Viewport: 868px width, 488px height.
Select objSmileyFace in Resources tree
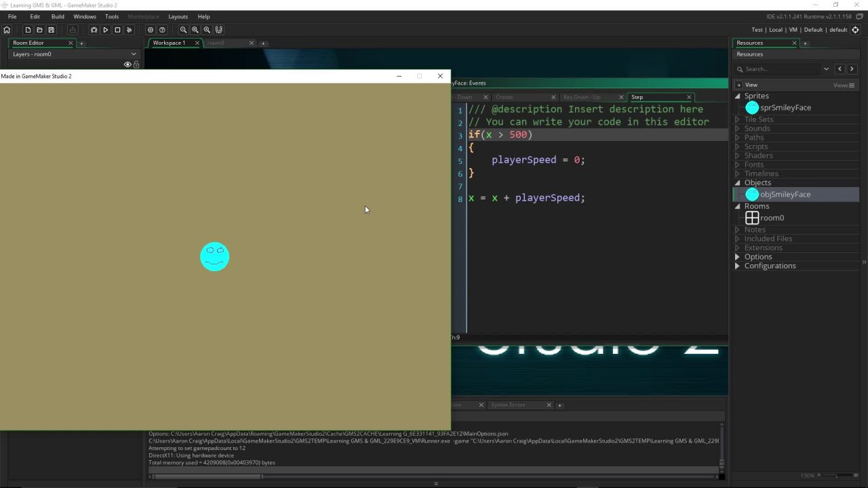pyautogui.click(x=785, y=195)
